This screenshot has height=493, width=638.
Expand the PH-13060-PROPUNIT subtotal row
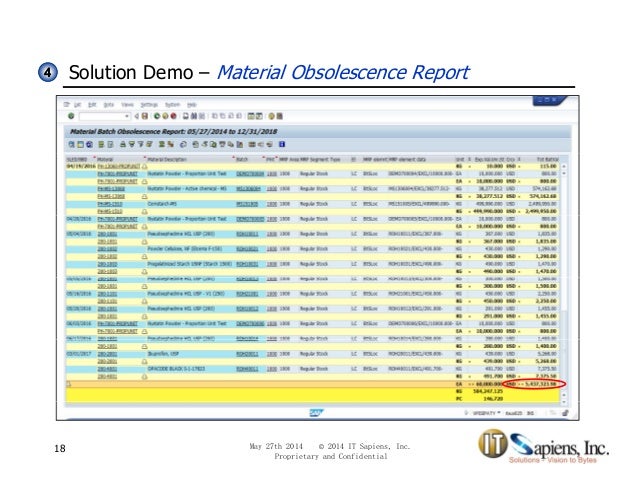point(144,166)
